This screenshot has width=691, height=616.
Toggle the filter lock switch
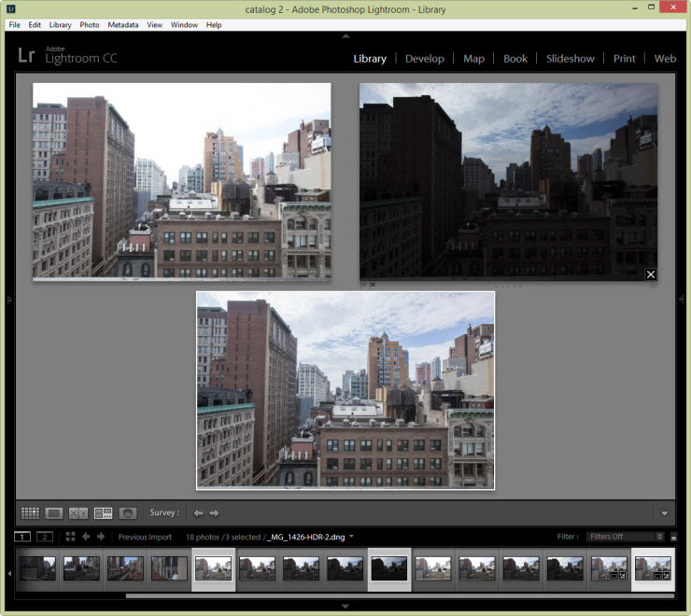coord(672,537)
